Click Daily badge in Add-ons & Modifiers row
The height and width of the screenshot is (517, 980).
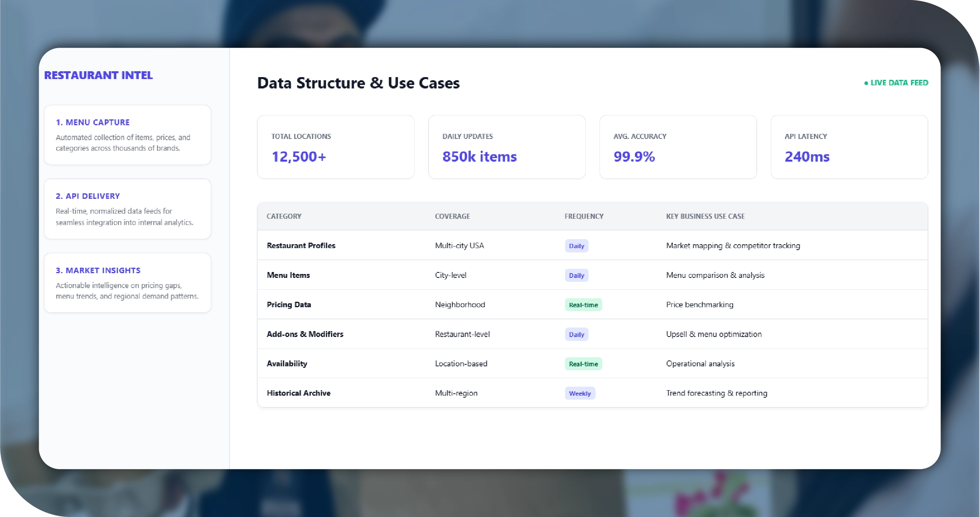click(576, 335)
